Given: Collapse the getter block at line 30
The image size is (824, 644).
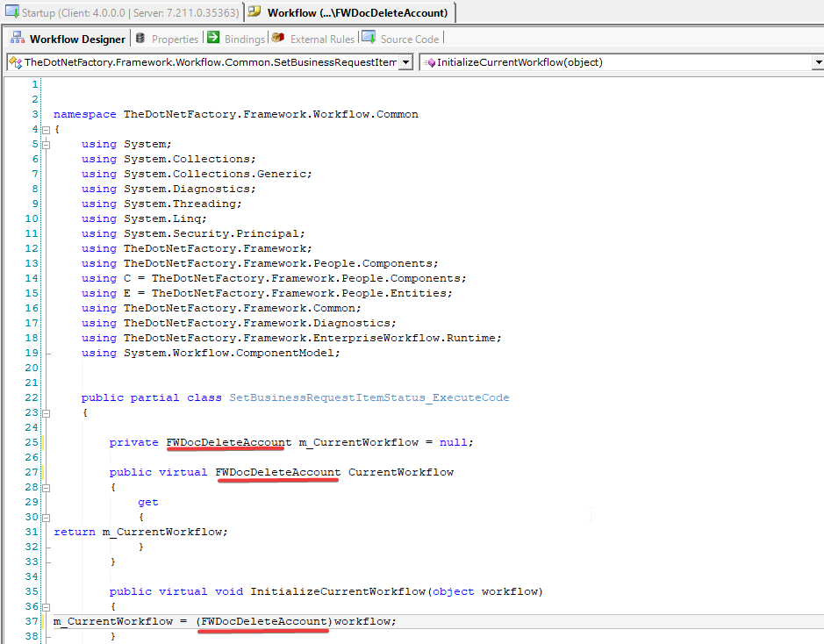Looking at the screenshot, I should point(45,516).
